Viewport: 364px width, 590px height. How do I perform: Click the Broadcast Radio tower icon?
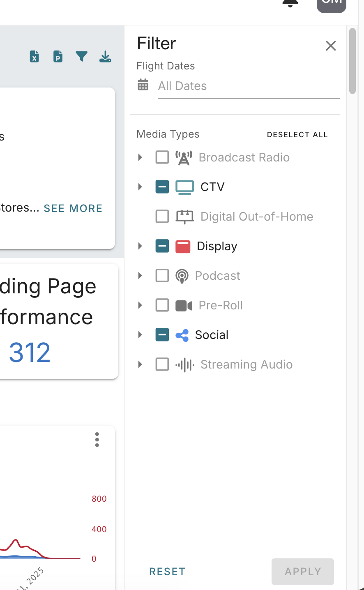click(x=184, y=157)
